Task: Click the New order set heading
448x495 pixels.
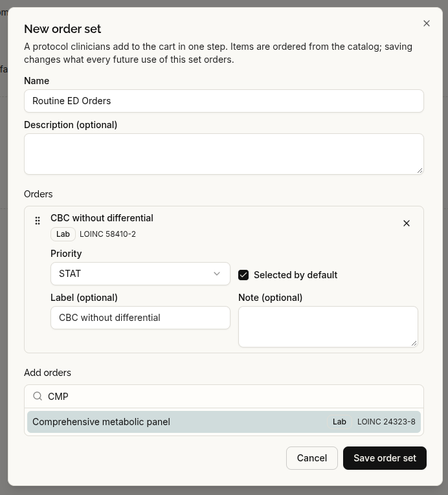Action: (x=63, y=29)
